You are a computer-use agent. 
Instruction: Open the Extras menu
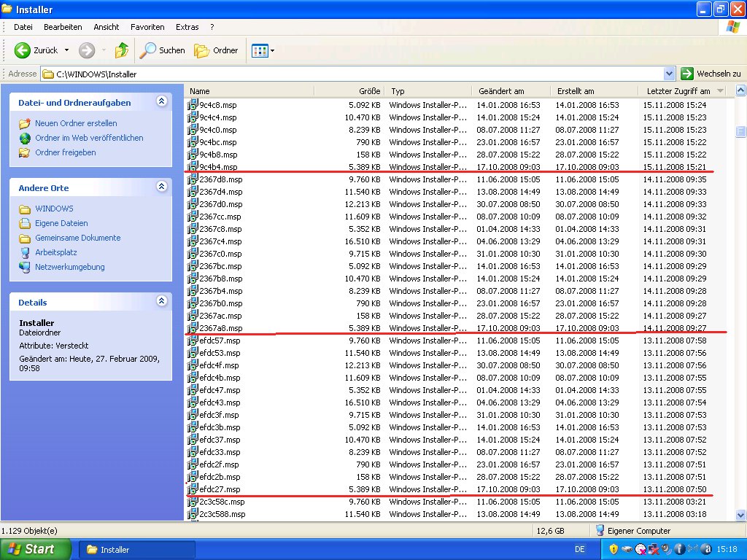[187, 27]
